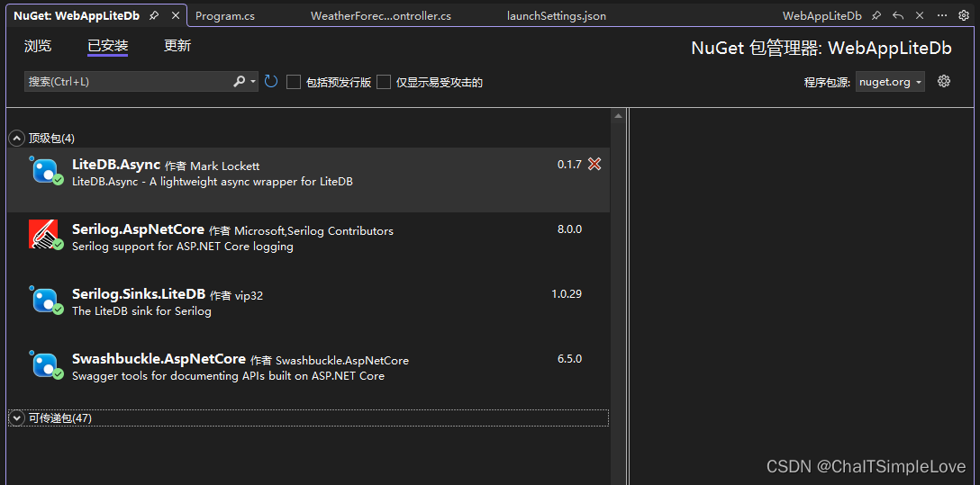The width and height of the screenshot is (980, 485).
Task: Uninstall LiteDB.Async with the red X
Action: (595, 164)
